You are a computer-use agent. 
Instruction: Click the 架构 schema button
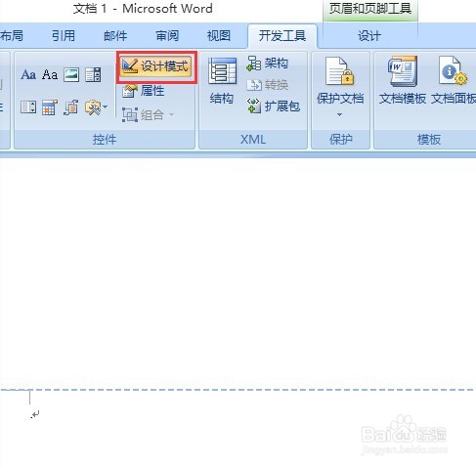point(268,63)
